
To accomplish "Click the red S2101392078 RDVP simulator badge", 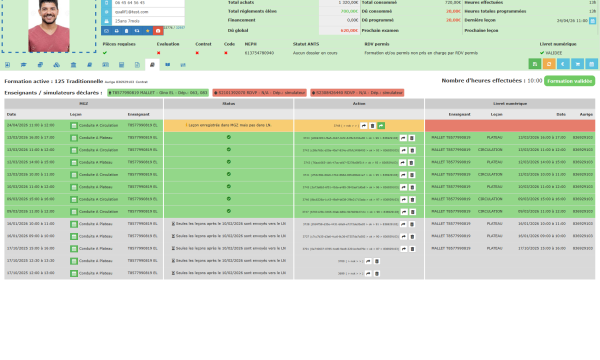I will [259, 93].
